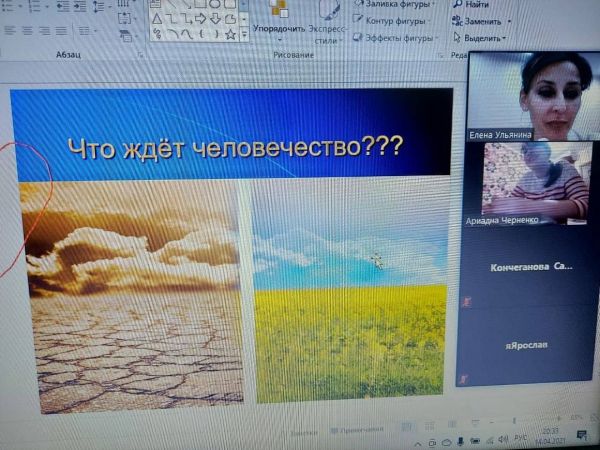
Task: Select the star shape in shapes gallery
Action: tap(231, 34)
